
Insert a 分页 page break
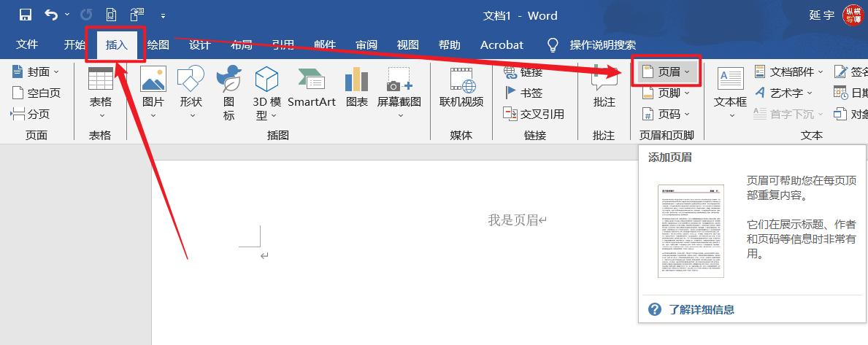tap(31, 114)
